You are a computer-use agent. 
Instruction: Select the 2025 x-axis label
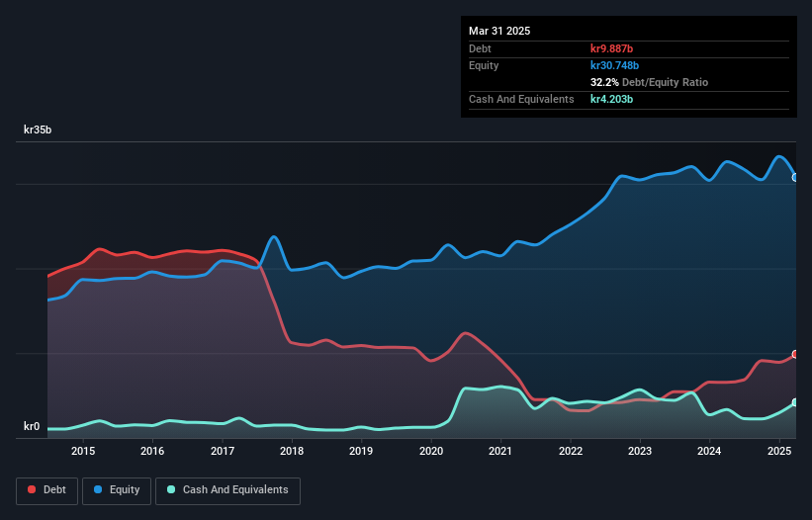pos(779,451)
